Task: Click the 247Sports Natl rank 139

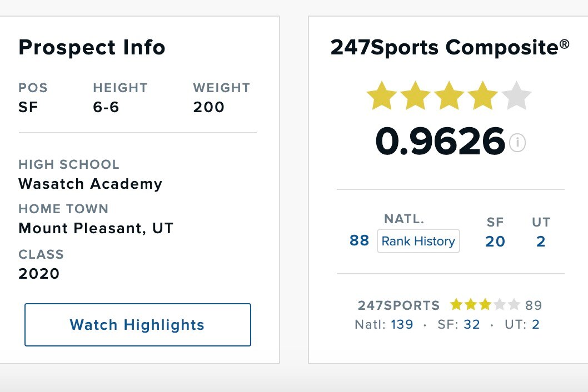Action: pyautogui.click(x=402, y=324)
